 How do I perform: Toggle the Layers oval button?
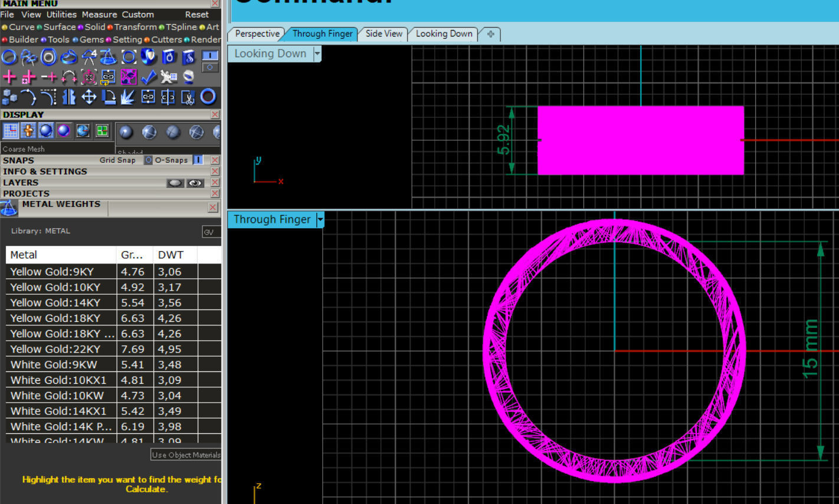[175, 183]
